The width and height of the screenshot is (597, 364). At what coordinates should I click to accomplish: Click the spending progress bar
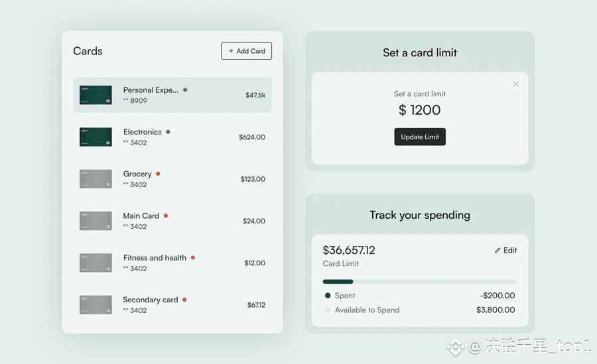coord(420,282)
